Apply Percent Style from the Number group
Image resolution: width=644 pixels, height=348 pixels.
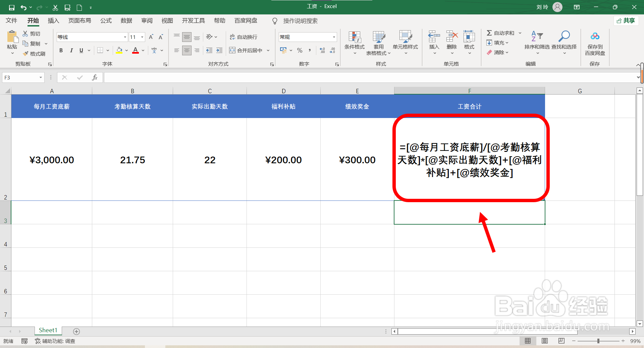(300, 50)
